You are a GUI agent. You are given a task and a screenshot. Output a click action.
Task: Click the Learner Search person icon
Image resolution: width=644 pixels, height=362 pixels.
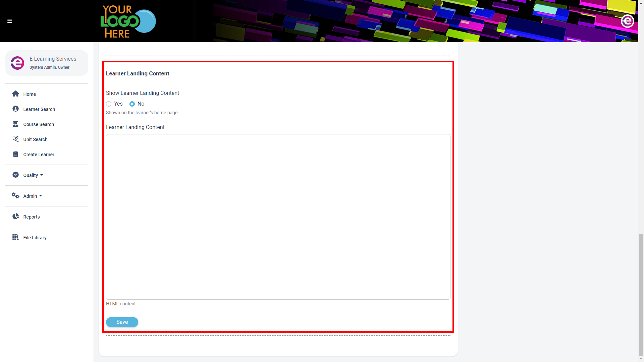coord(15,109)
